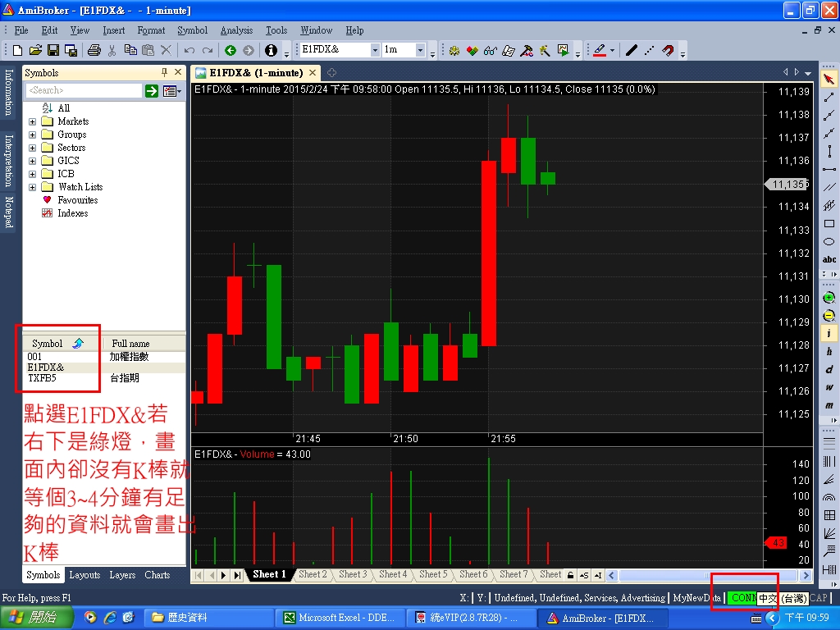Pin the Symbols panel with pushpin icon

click(164, 72)
